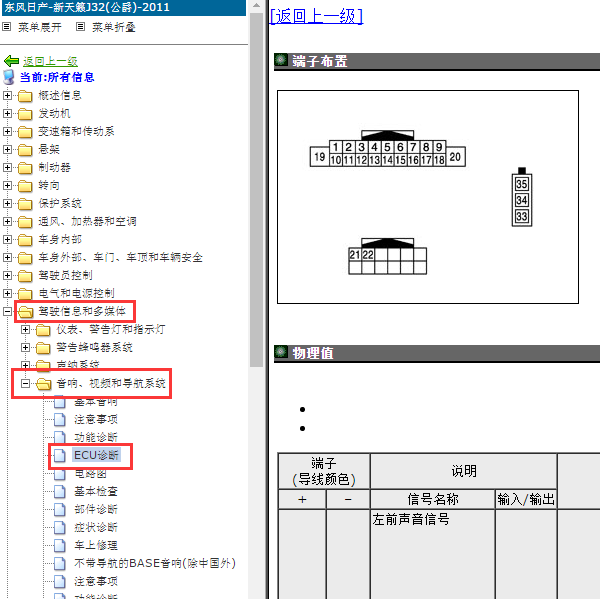The height and width of the screenshot is (599, 600).
Task: Click the 菜单展开 icon
Action: pos(7,27)
